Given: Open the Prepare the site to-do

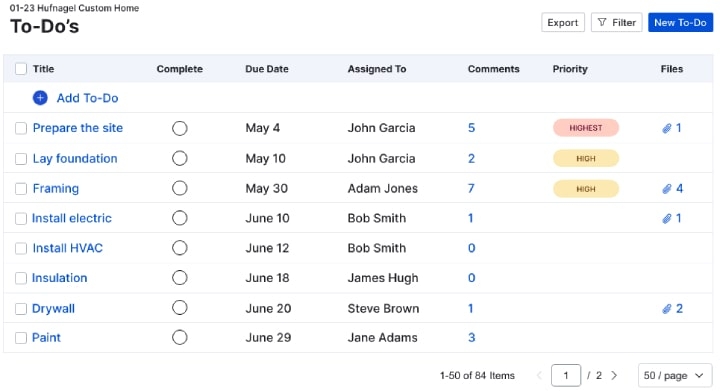Looking at the screenshot, I should 78,128.
